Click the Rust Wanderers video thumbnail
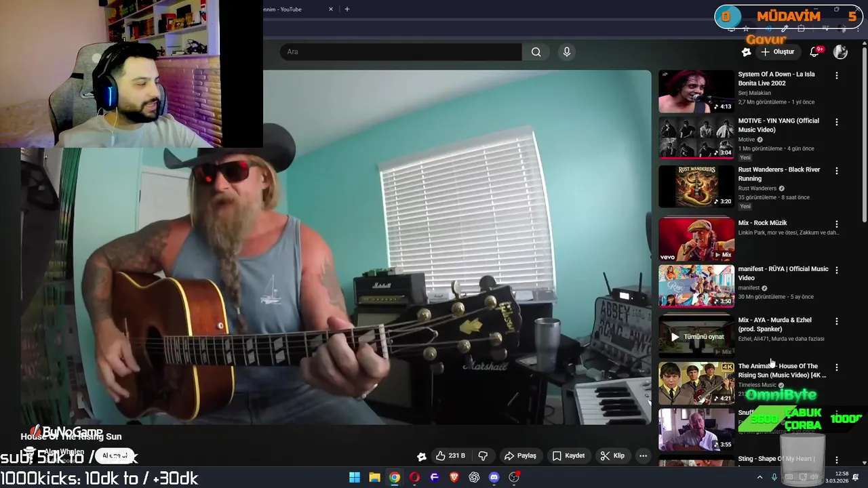Viewport: 868px width, 488px height. point(696,186)
